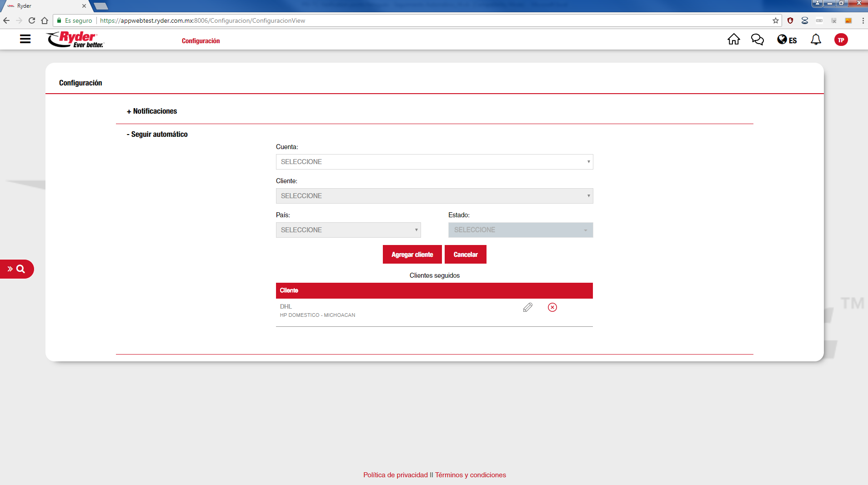Go to home via house icon
868x485 pixels.
733,40
